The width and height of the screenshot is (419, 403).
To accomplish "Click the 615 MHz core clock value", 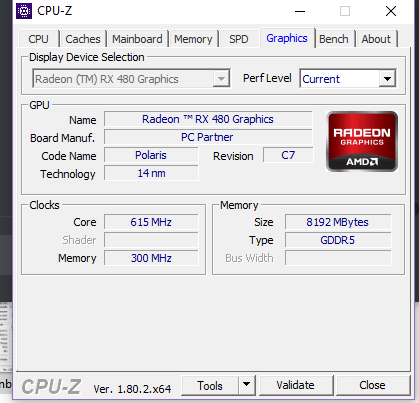I will (151, 222).
